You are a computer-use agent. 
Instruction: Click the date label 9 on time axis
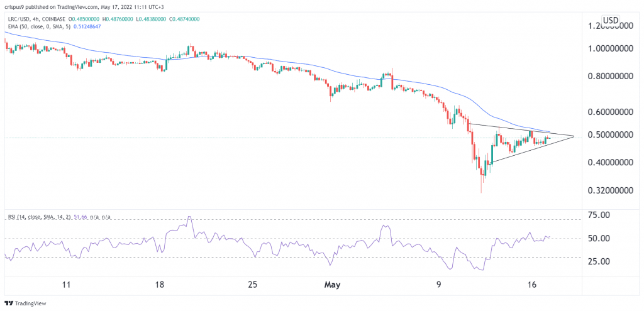(439, 285)
